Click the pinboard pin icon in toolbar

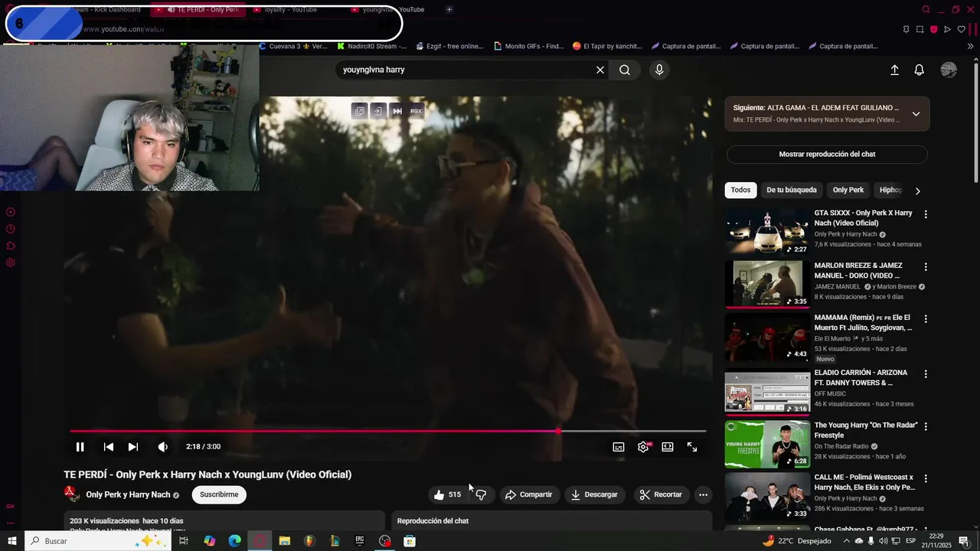tap(906, 29)
